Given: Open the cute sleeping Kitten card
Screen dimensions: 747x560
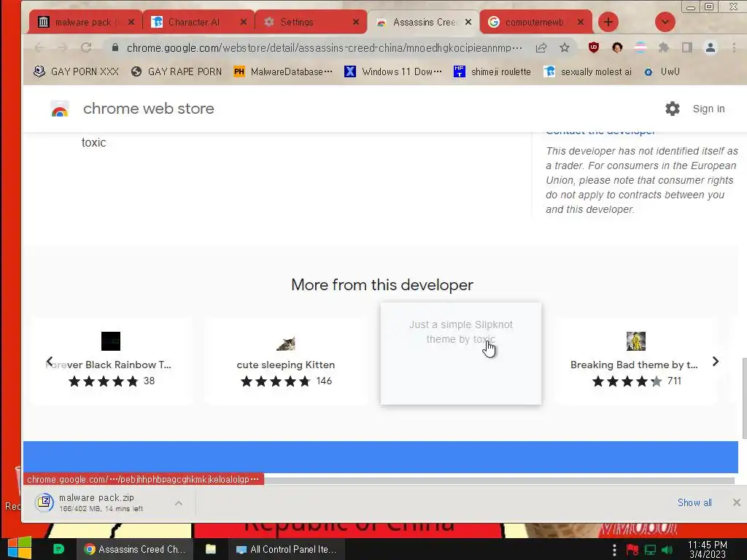Looking at the screenshot, I should [286, 360].
